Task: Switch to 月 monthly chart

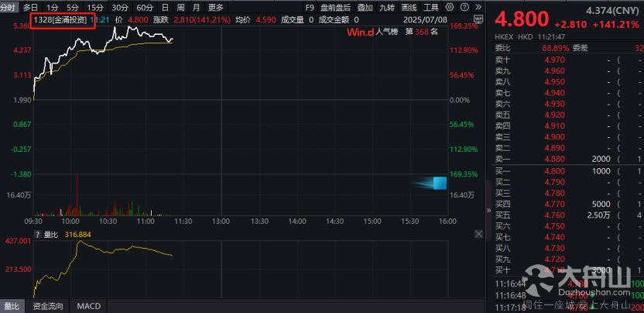Action: (197, 7)
